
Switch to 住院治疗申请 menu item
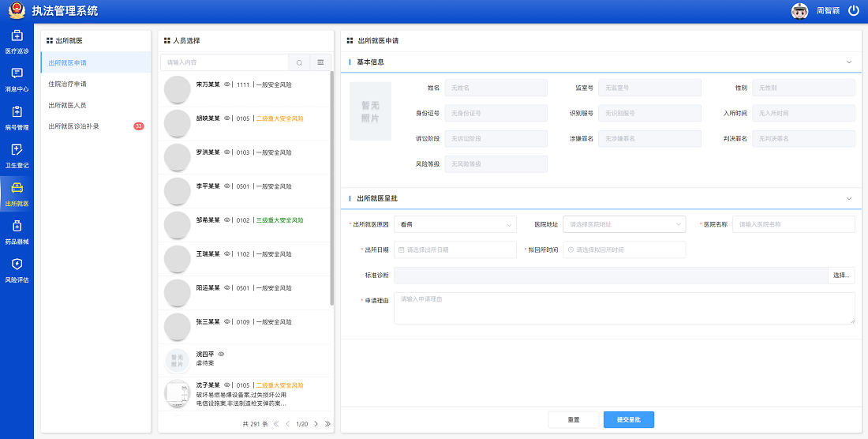point(68,84)
